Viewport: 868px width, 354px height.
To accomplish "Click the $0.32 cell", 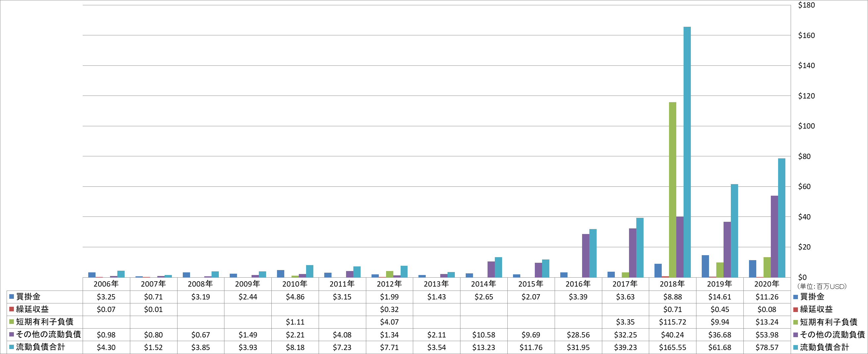I will 389,309.
